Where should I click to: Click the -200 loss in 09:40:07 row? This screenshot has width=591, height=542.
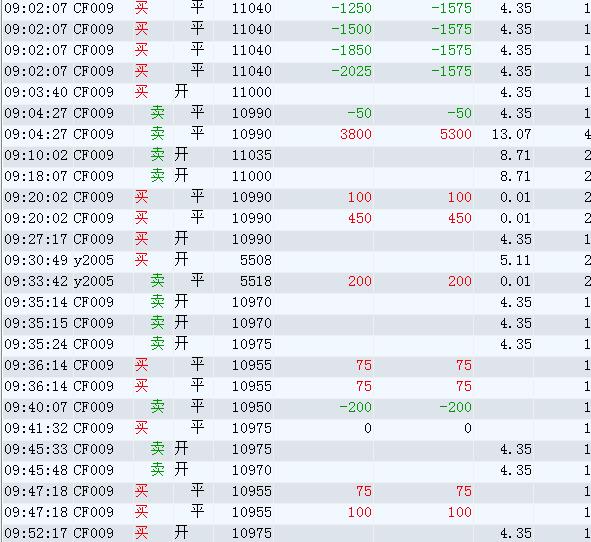click(355, 407)
